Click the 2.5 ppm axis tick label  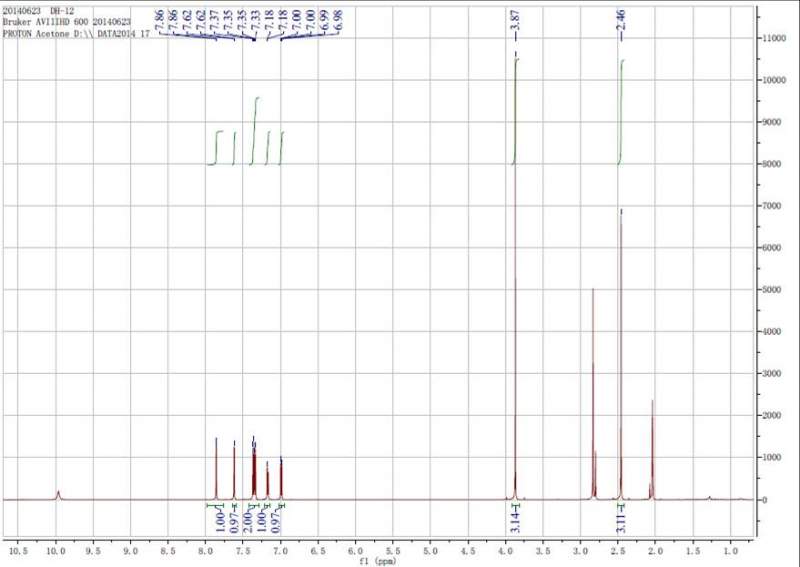pos(618,551)
